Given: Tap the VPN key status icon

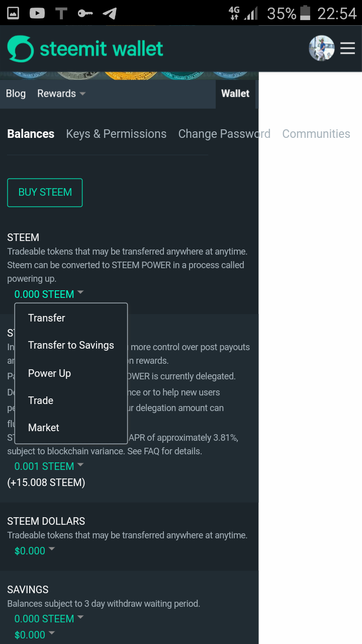Looking at the screenshot, I should [x=85, y=13].
